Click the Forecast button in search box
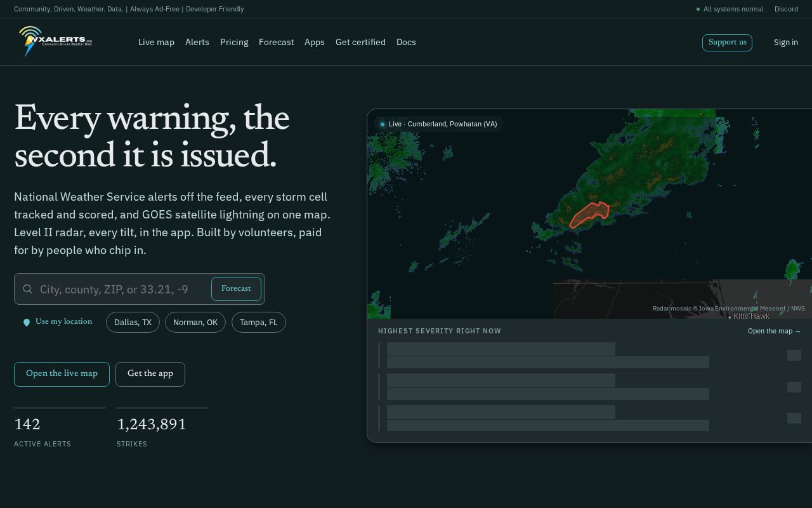Image resolution: width=812 pixels, height=508 pixels. [236, 289]
